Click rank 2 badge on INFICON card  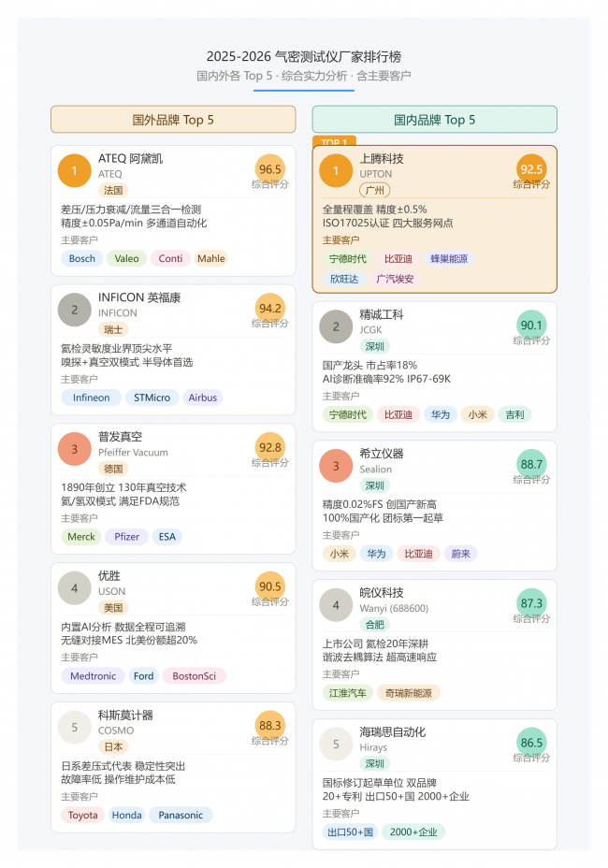pos(74,310)
